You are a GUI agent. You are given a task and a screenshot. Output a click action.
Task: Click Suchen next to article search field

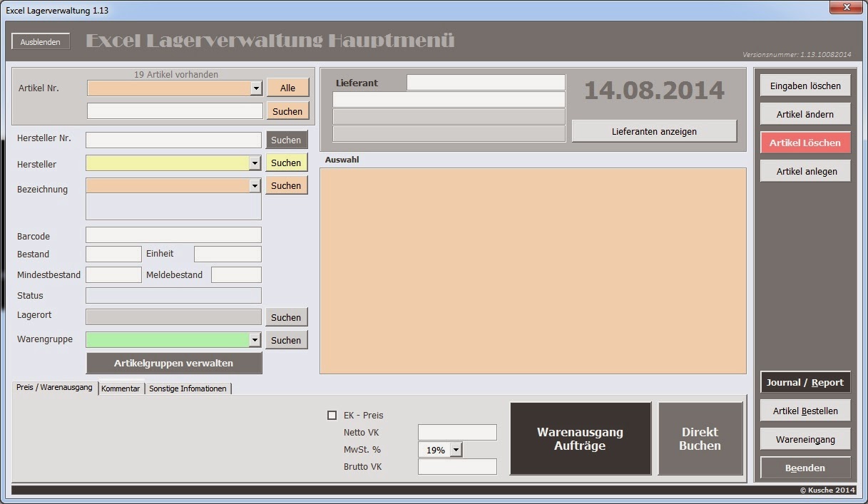[287, 111]
